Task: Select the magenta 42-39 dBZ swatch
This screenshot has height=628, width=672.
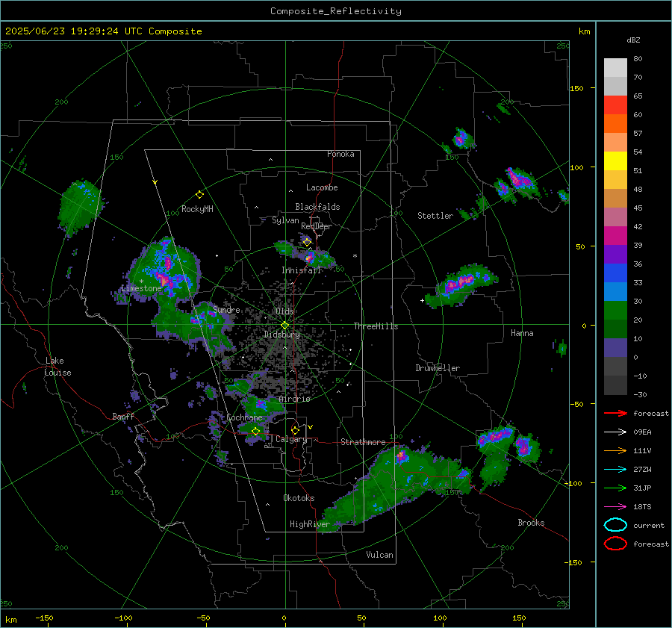Action: (615, 236)
